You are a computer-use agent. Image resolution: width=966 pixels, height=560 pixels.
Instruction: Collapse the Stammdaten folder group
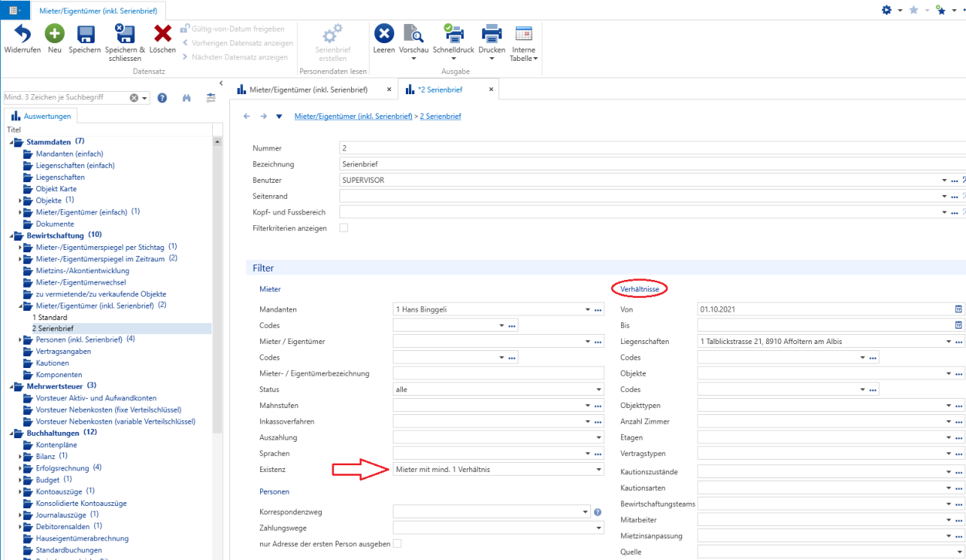click(11, 142)
